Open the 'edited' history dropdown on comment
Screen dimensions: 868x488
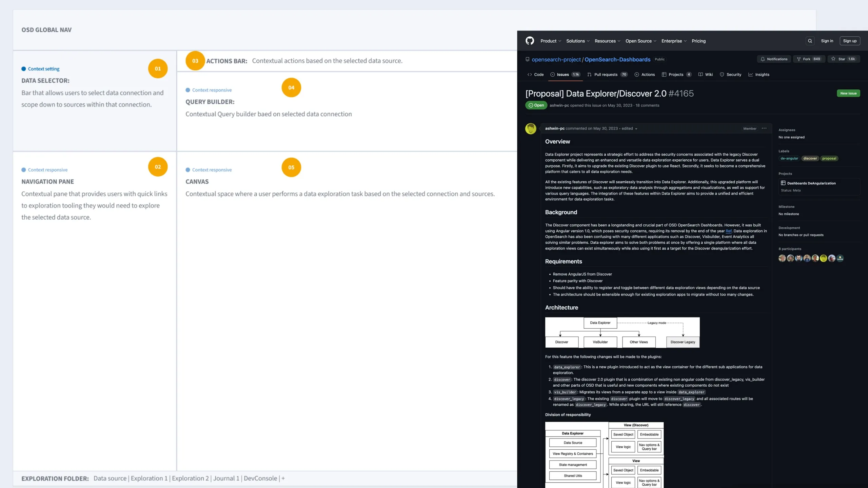pos(629,128)
